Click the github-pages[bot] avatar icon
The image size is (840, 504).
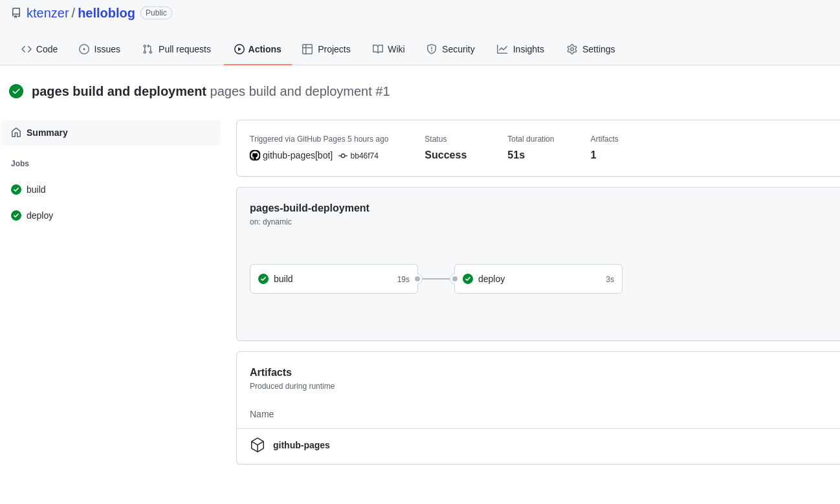point(255,155)
